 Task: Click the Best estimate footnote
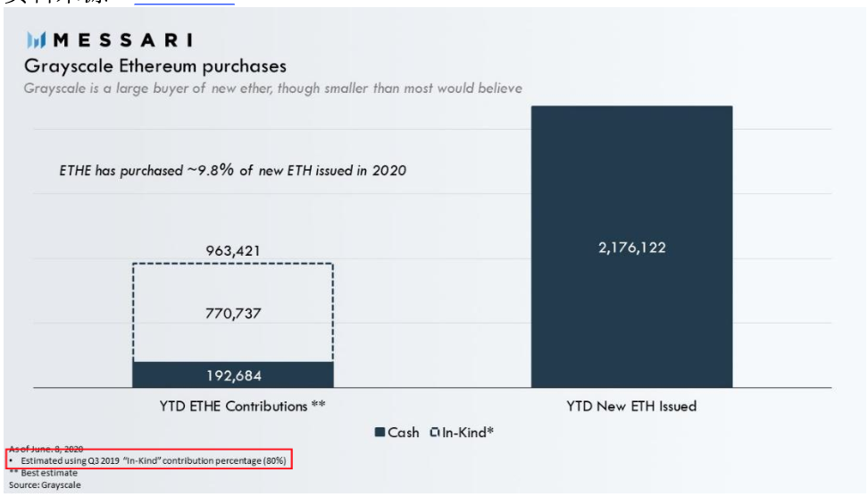tap(43, 473)
